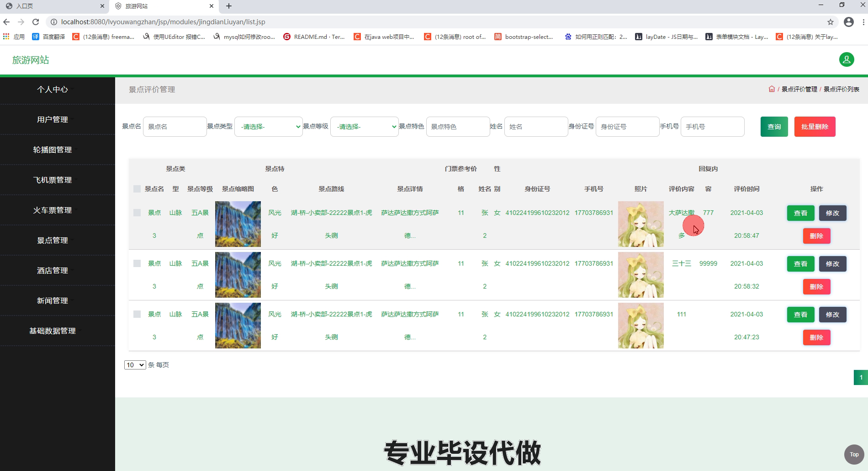
Task: Open the 景点等级 请选择 dropdown
Action: [364, 127]
